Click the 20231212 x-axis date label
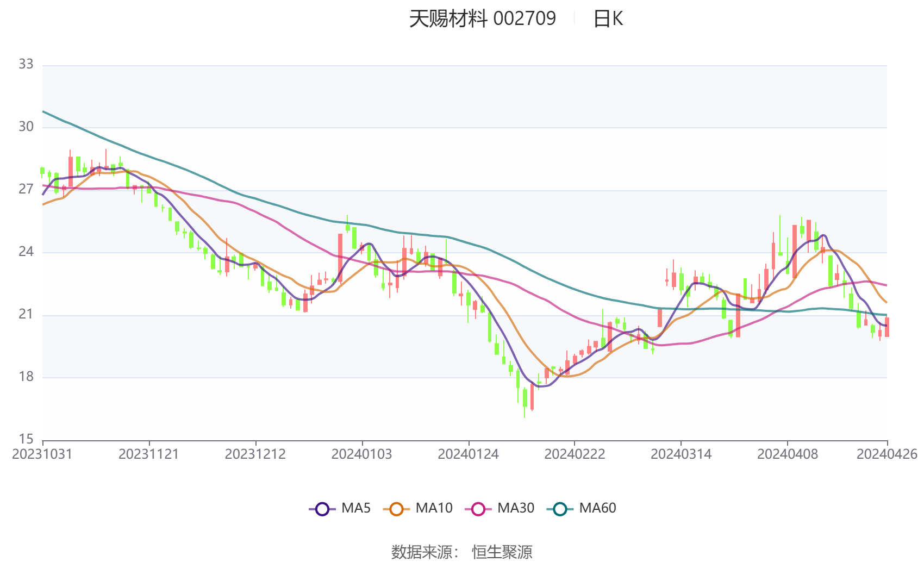924x562 pixels. point(255,454)
